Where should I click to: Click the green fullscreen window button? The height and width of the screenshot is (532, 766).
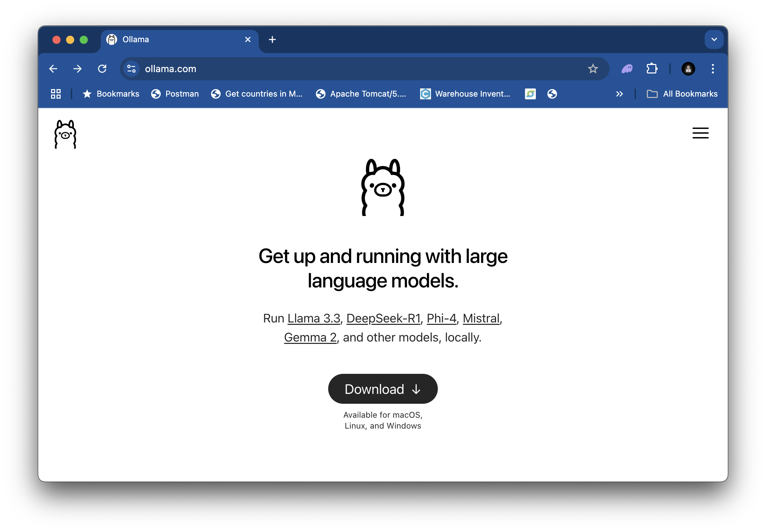pos(84,40)
